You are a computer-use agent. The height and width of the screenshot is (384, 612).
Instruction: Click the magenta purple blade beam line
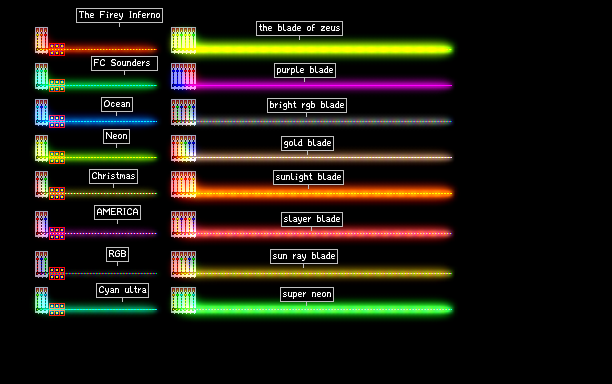324,85
